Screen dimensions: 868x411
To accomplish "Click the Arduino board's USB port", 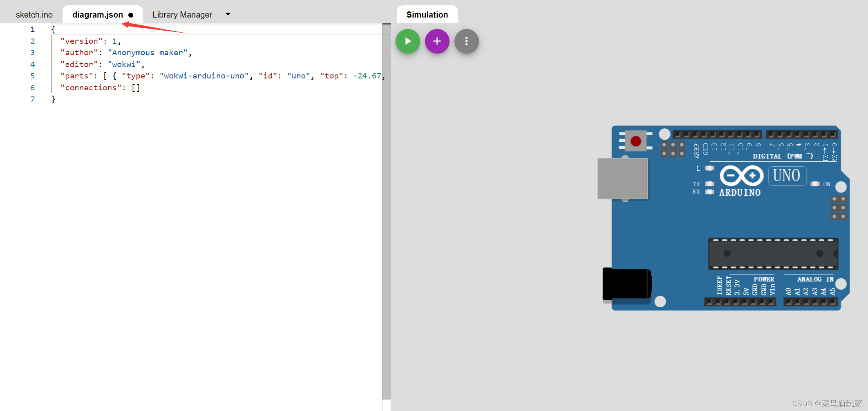I will tap(622, 179).
